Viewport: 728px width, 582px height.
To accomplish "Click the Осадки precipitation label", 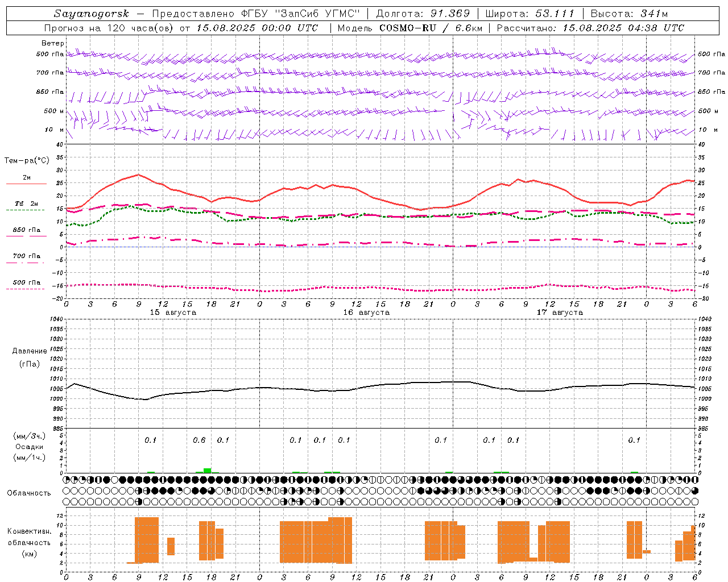I will pos(30,447).
